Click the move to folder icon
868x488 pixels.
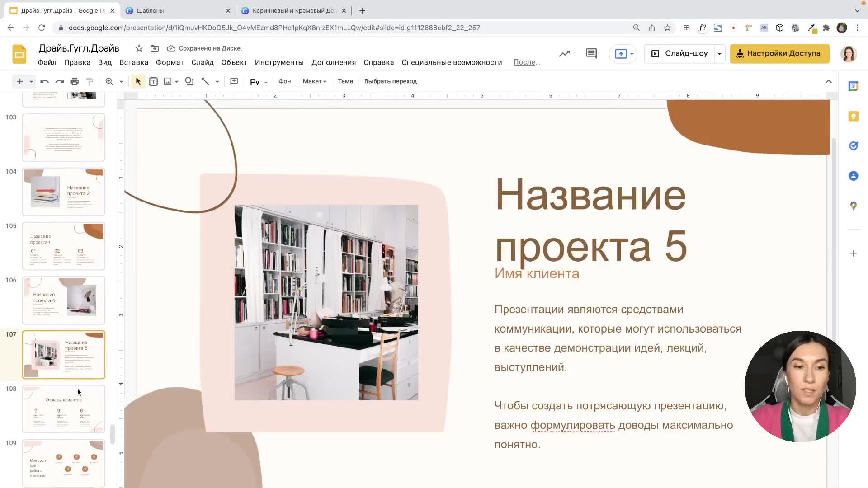coord(155,48)
